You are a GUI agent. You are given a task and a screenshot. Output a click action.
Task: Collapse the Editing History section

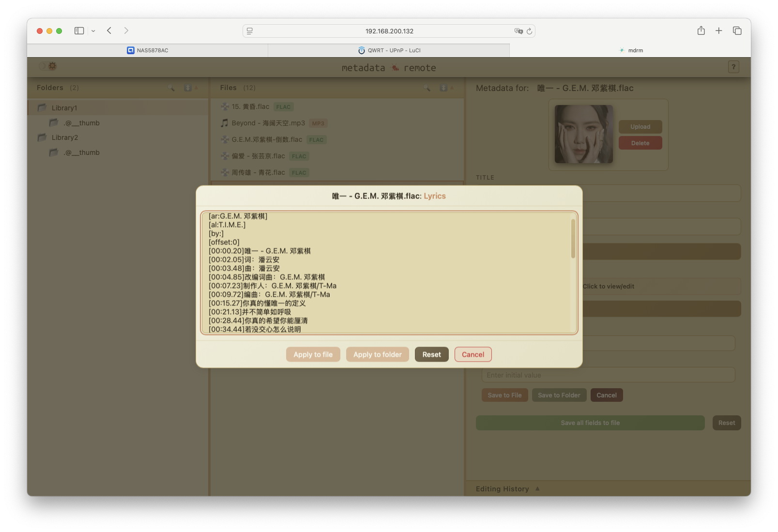pyautogui.click(x=537, y=488)
